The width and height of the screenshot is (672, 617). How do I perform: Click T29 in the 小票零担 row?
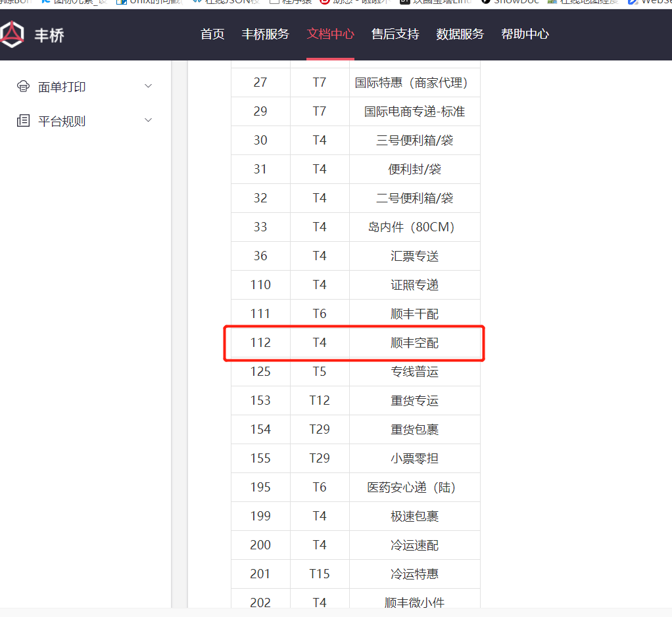click(x=320, y=458)
